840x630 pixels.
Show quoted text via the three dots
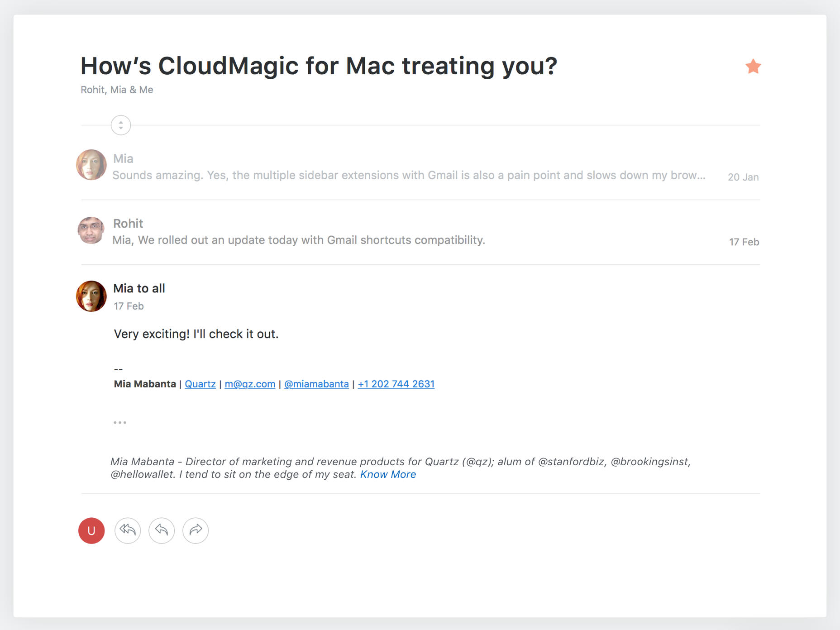coord(120,422)
